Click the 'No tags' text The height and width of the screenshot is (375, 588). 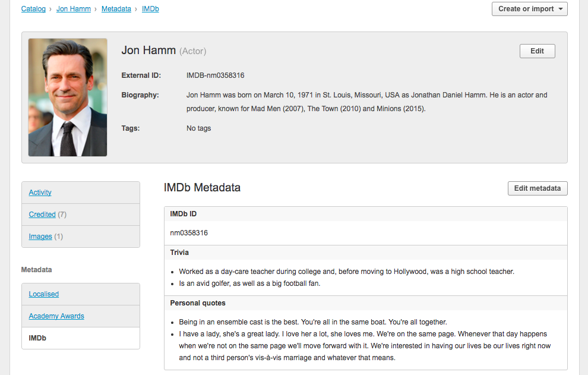[199, 128]
